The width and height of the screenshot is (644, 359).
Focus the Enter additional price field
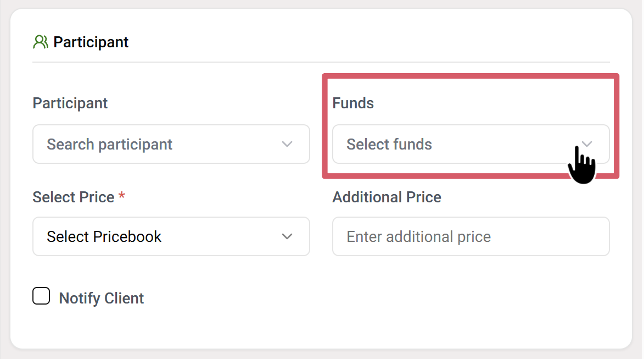[471, 236]
